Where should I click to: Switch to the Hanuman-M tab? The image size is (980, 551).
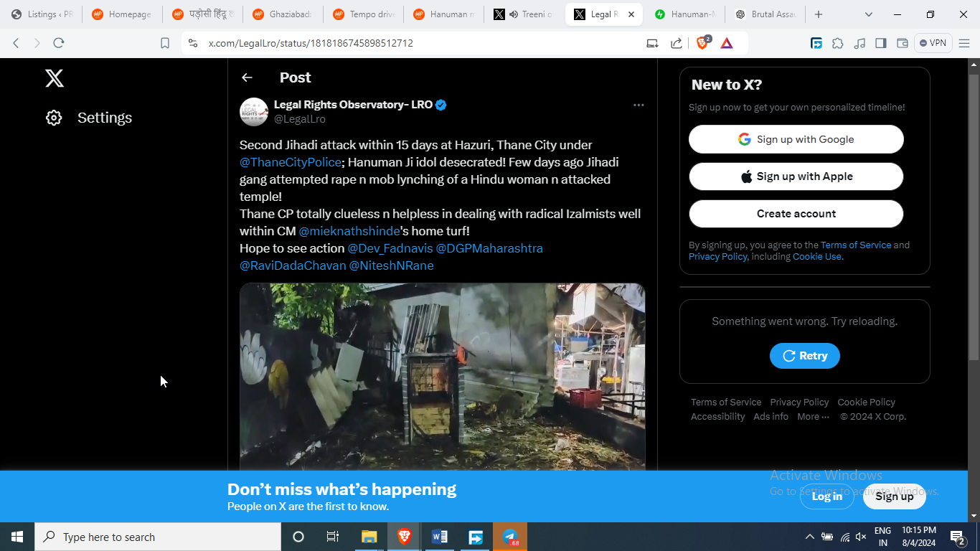(684, 14)
